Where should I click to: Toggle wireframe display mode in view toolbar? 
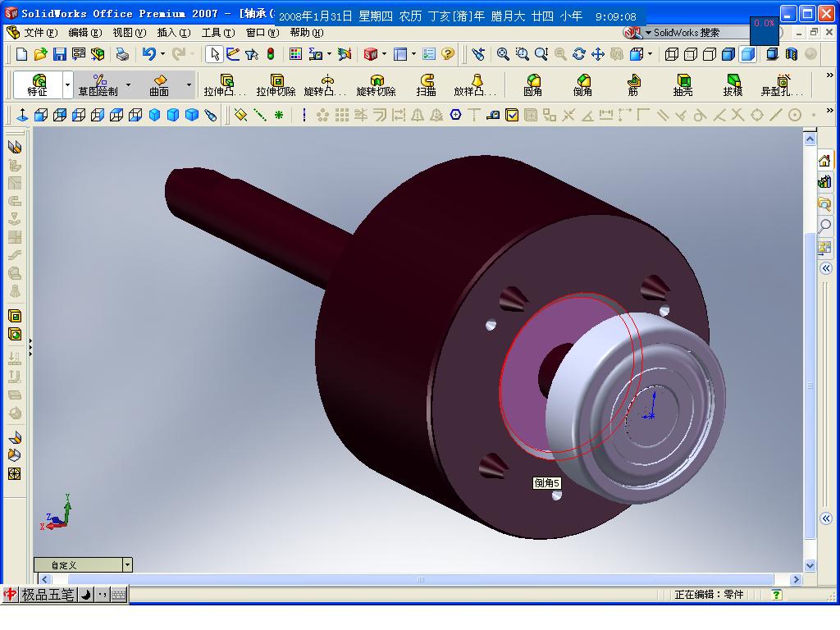(x=673, y=55)
